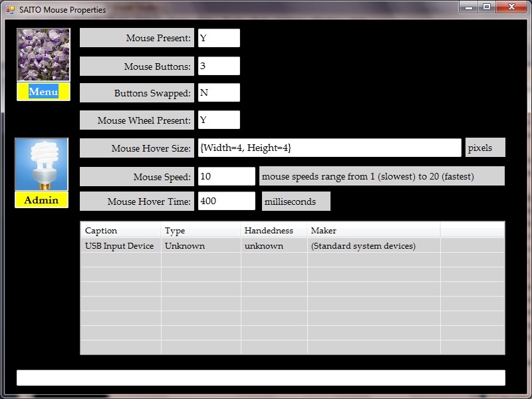Click the Mouse Present value field
The image size is (532, 399).
point(219,38)
